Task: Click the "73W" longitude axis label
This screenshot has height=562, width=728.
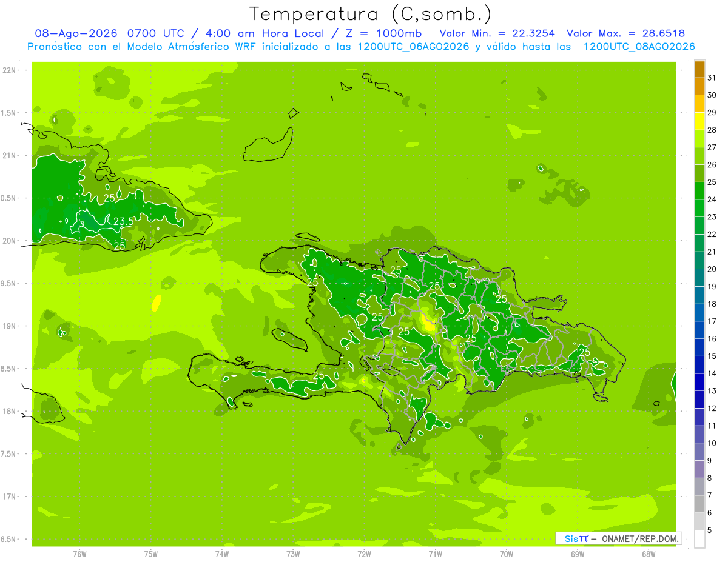Action: tap(293, 554)
